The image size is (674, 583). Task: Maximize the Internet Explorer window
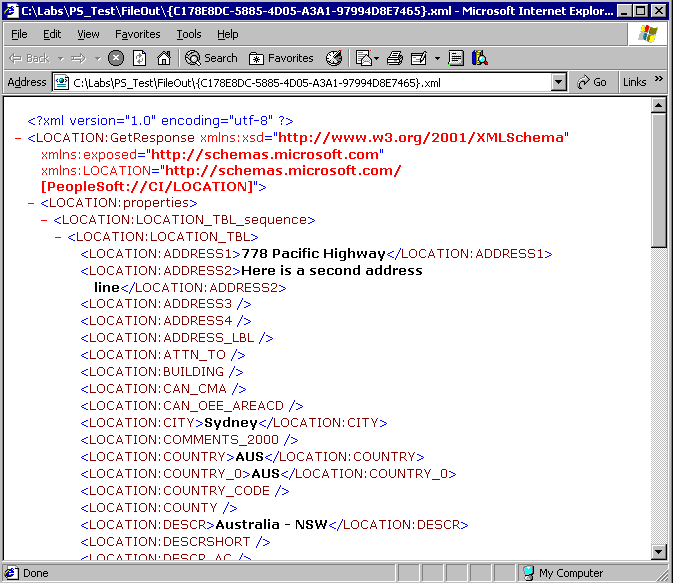pyautogui.click(x=640, y=10)
